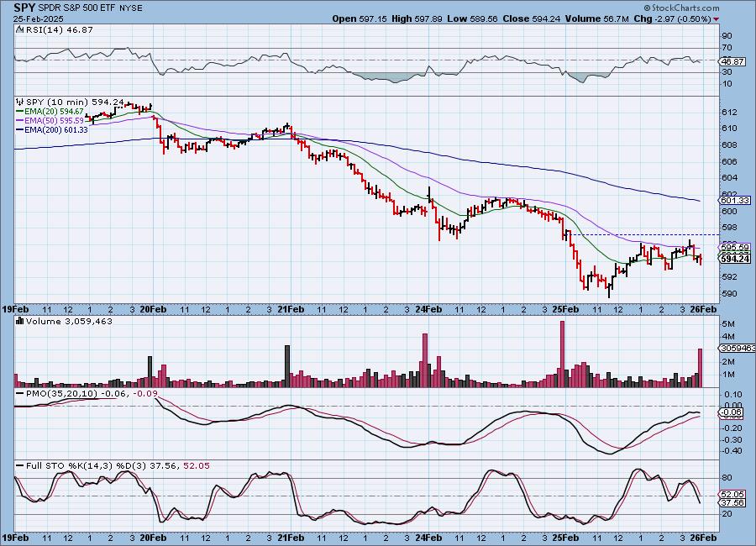Screen dimensions: 756x546
Task: Click the 80 level on the stochastic axis
Action: point(727,478)
